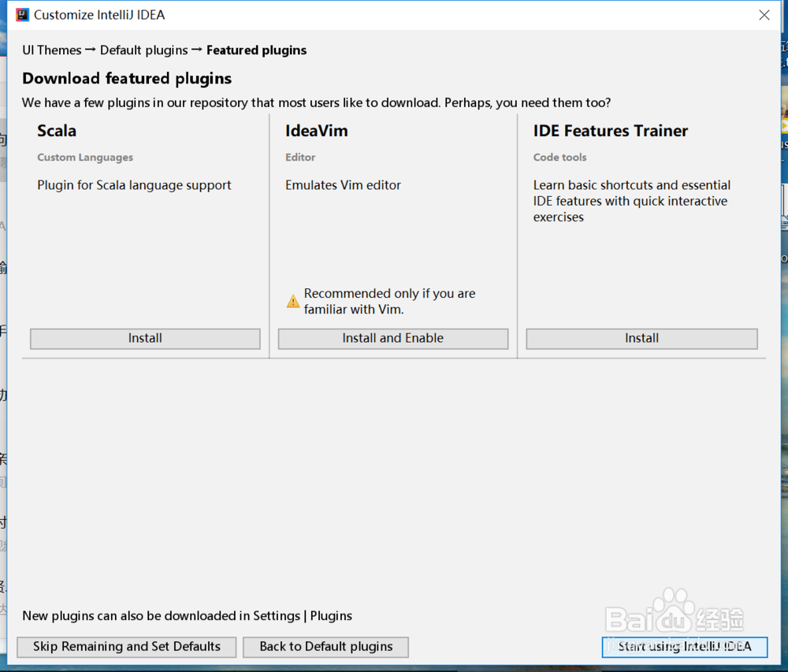Click 'Emulates Vim editor' description
This screenshot has height=672, width=788.
[344, 185]
